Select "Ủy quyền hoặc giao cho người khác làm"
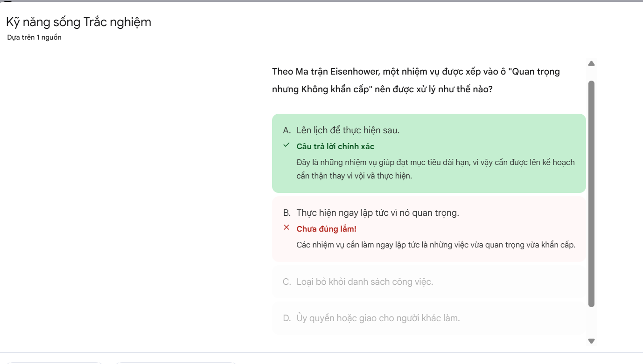This screenshot has width=643, height=364. point(378,318)
